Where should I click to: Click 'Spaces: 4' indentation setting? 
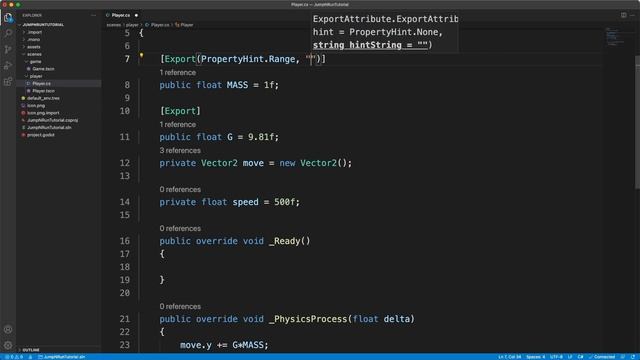(536, 357)
